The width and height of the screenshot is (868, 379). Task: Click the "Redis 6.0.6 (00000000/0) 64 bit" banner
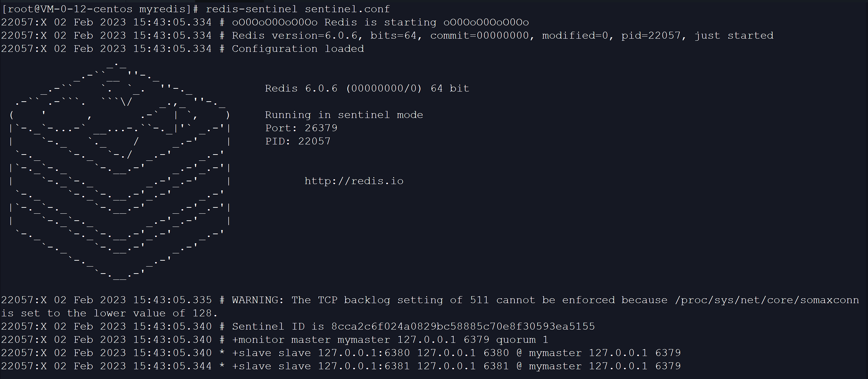367,88
